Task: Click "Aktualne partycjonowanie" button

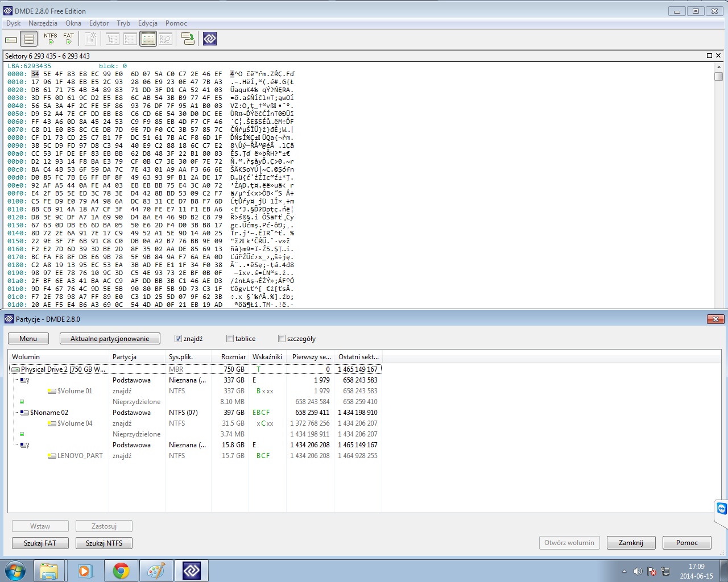Action: 110,339
